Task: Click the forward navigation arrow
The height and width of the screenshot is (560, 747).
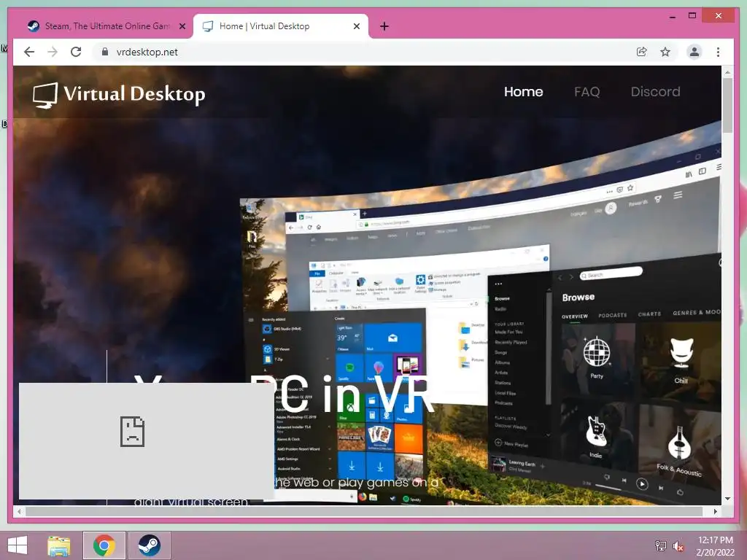Action: coord(53,52)
